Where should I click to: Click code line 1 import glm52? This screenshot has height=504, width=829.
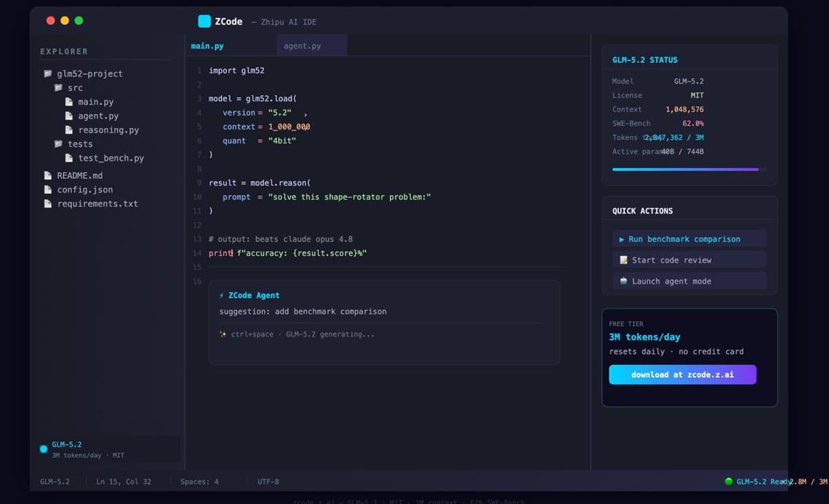point(236,71)
